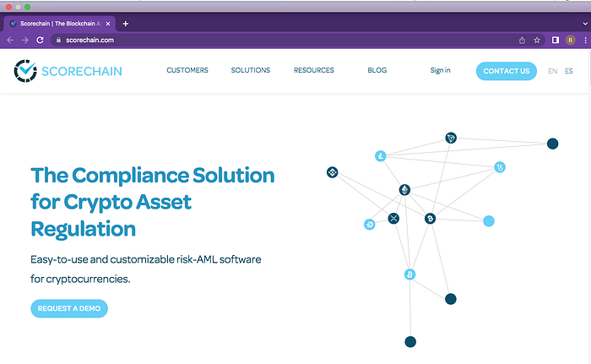Switch language to ES
591x364 pixels.
tap(568, 71)
